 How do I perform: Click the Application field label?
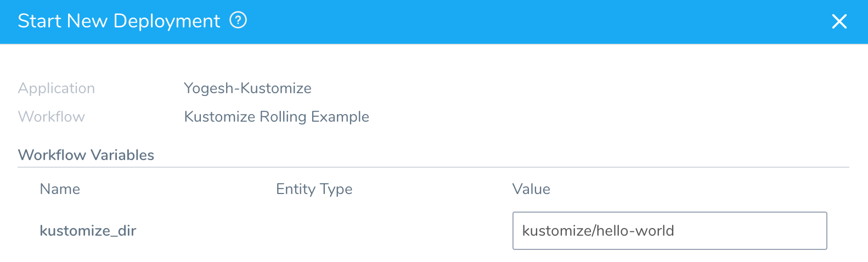[57, 88]
